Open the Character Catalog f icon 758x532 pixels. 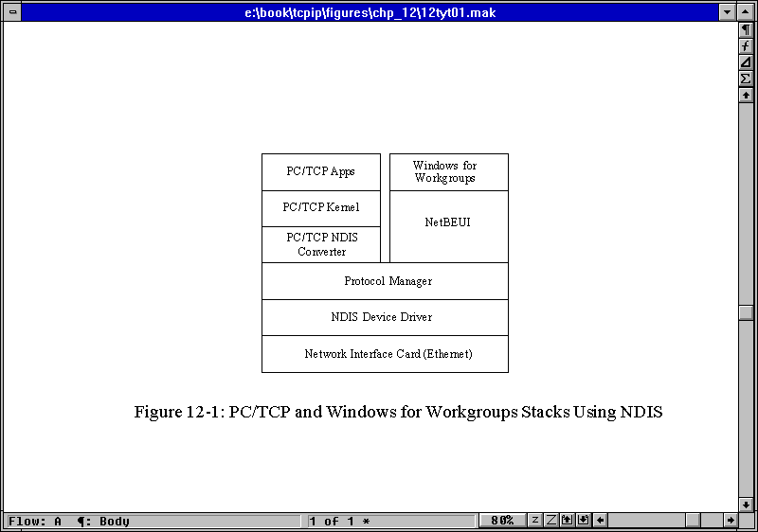746,46
